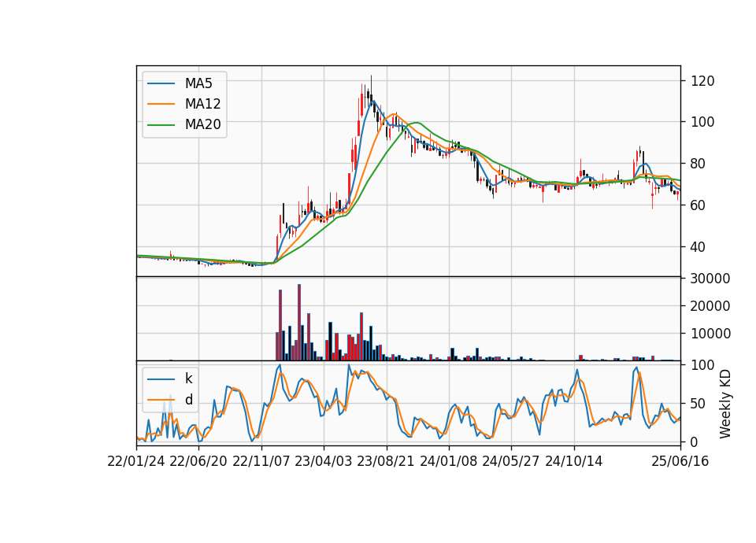
Task: Click the 25/06/16 date axis label
Action: coord(680,462)
